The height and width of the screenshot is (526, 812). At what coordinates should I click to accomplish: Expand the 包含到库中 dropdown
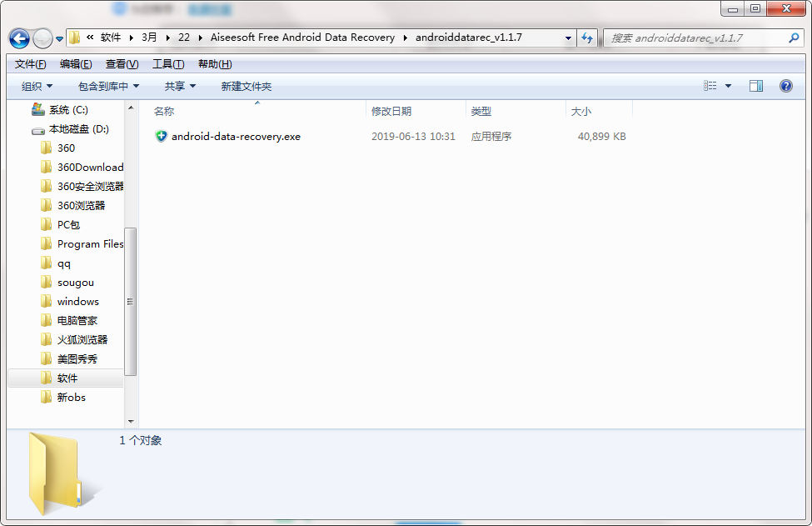(108, 86)
